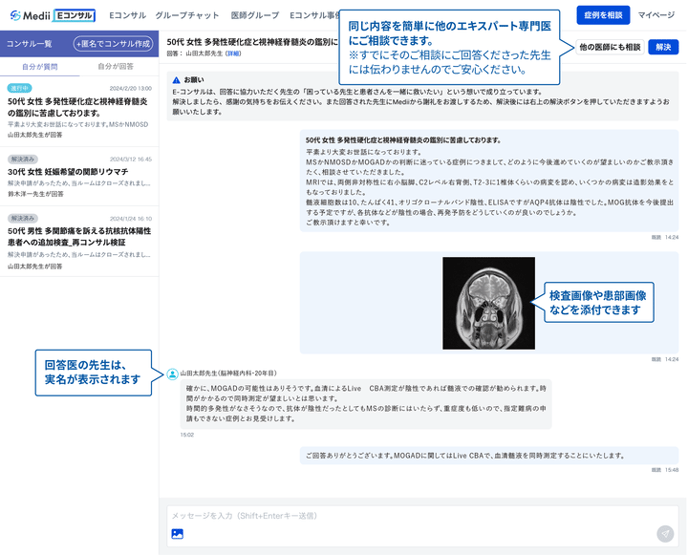Viewport: 688px width, 555px height.
Task: Attach an image with the picture icon
Action: click(177, 534)
